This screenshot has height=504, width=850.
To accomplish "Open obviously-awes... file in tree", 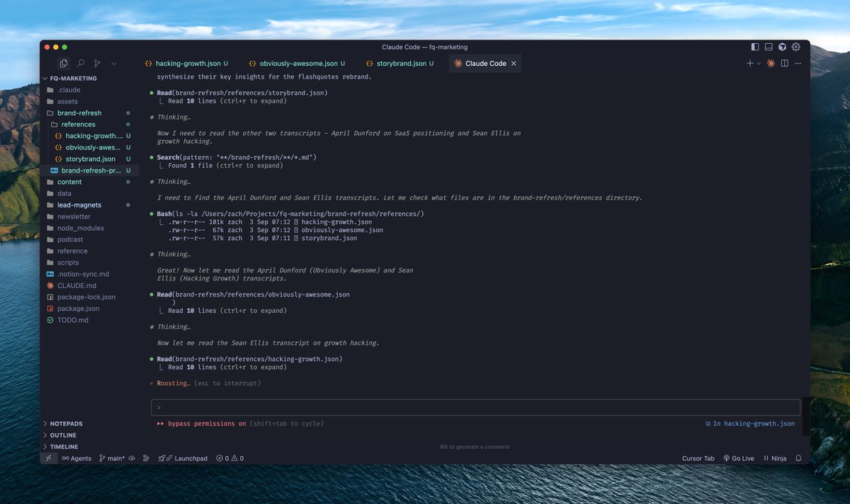I will pyautogui.click(x=90, y=147).
